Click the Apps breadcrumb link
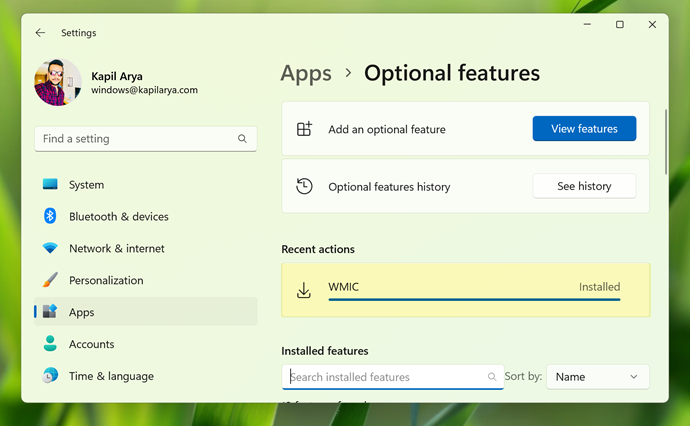The height and width of the screenshot is (426, 690). tap(306, 73)
